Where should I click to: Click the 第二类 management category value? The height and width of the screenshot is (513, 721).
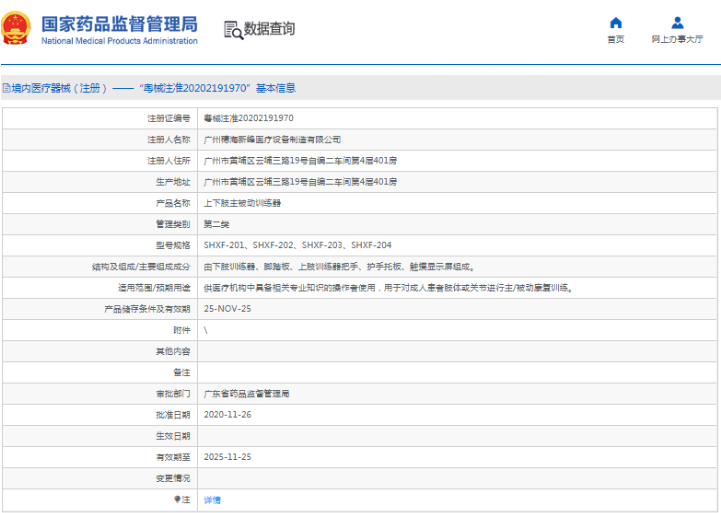click(217, 224)
